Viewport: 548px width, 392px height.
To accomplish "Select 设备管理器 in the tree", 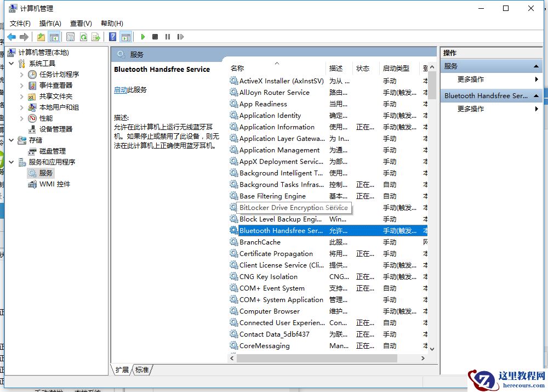I will pos(55,129).
